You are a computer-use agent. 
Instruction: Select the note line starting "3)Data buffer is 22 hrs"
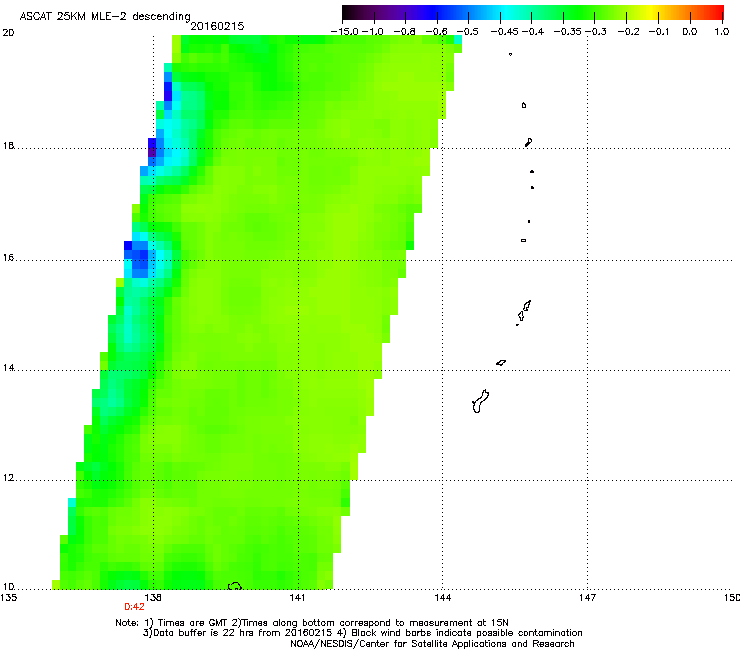[362, 633]
